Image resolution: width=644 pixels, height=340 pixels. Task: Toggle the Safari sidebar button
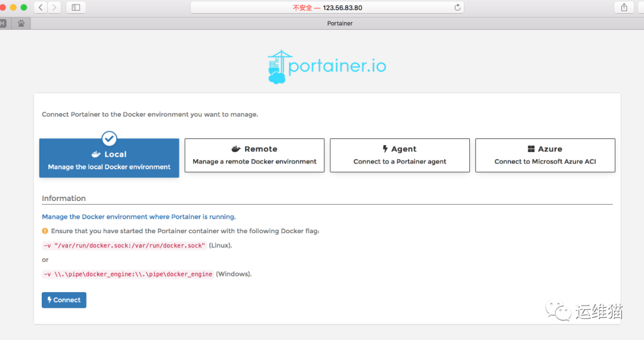[x=76, y=7]
